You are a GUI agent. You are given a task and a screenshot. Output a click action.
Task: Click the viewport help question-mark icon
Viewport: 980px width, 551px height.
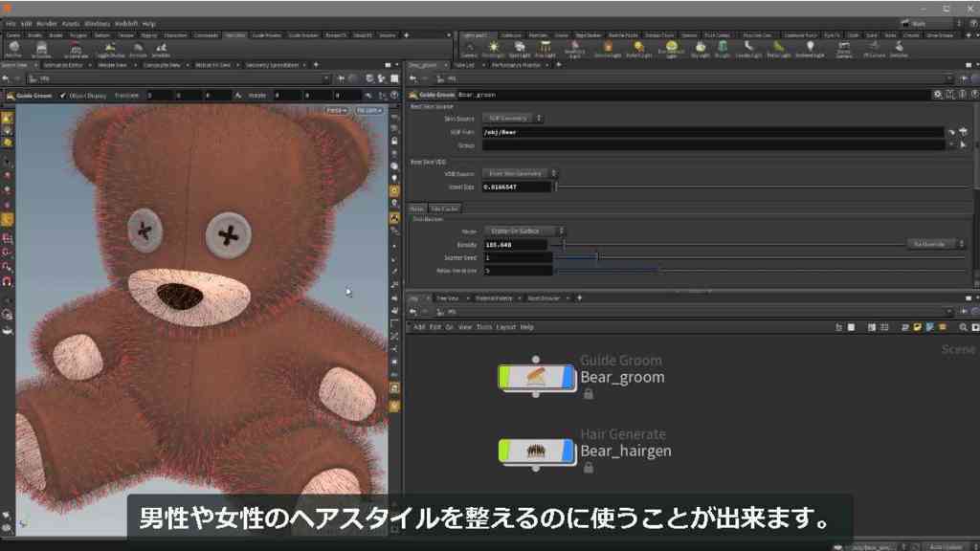pyautogui.click(x=394, y=95)
